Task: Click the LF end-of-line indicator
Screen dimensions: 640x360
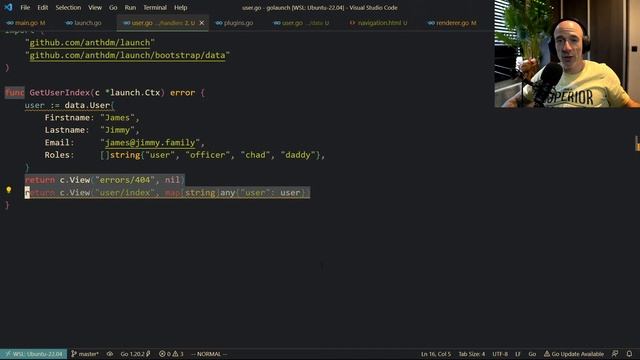Action: tap(518, 354)
